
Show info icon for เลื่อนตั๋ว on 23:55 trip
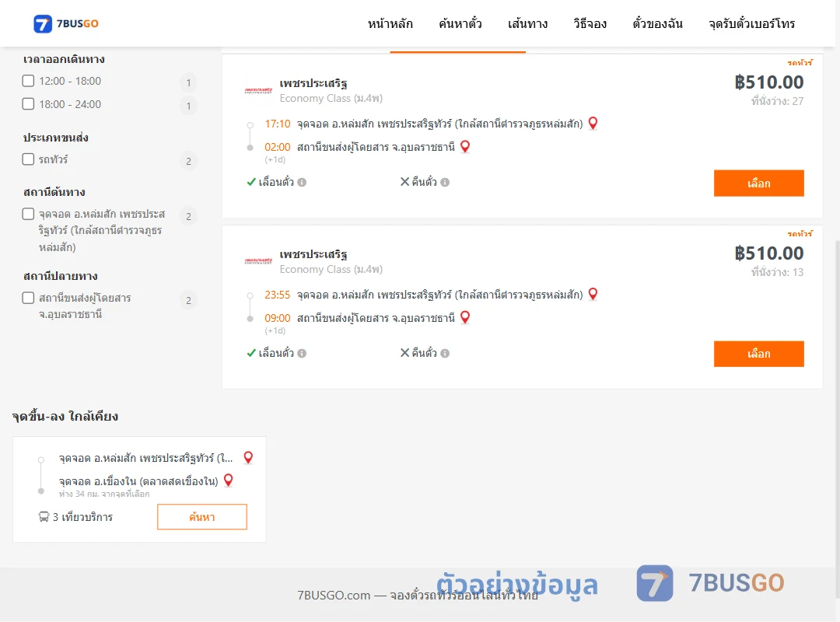click(302, 353)
